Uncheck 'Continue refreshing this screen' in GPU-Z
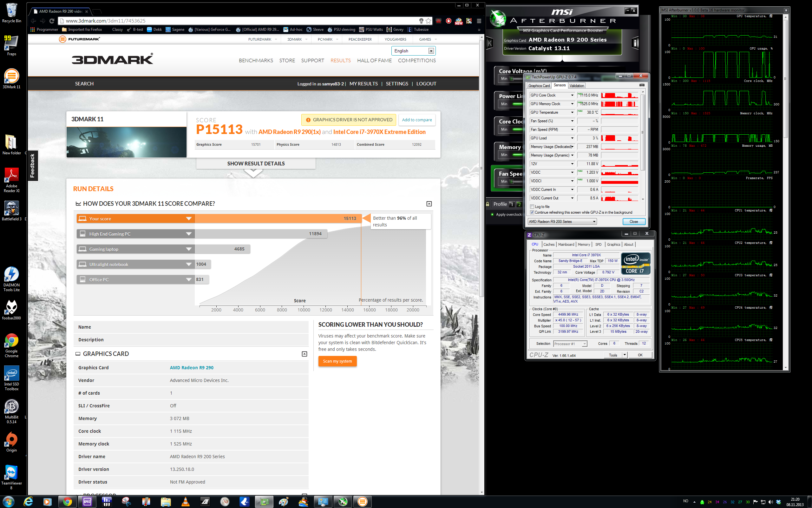812x508 pixels. [532, 212]
